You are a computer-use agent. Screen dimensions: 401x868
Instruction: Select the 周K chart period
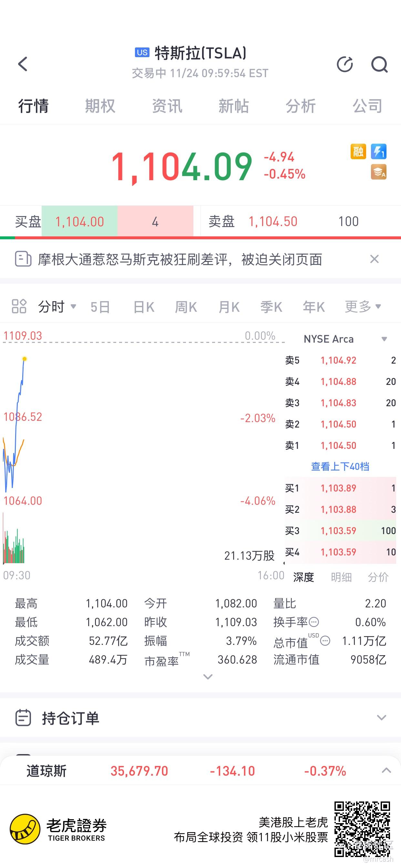186,307
